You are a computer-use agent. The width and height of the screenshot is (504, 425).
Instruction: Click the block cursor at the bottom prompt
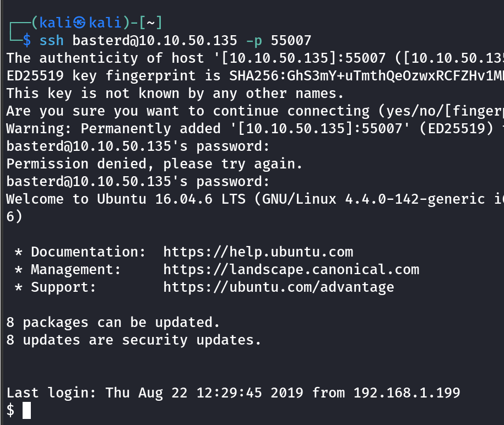tap(26, 411)
